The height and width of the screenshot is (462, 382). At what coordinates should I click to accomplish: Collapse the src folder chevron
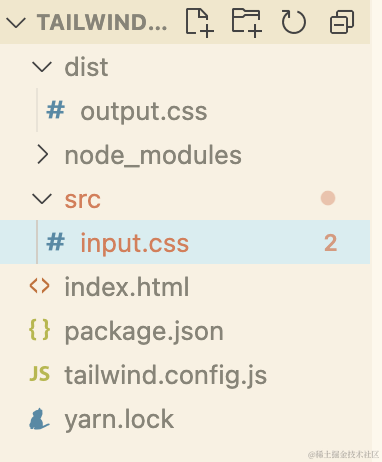pos(42,199)
